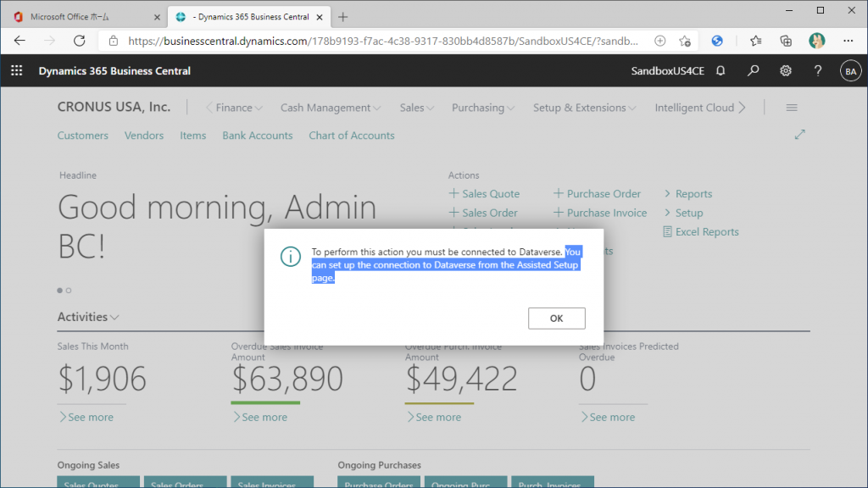Open the settings gear in Business Central
Viewport: 868px width, 488px height.
[786, 71]
